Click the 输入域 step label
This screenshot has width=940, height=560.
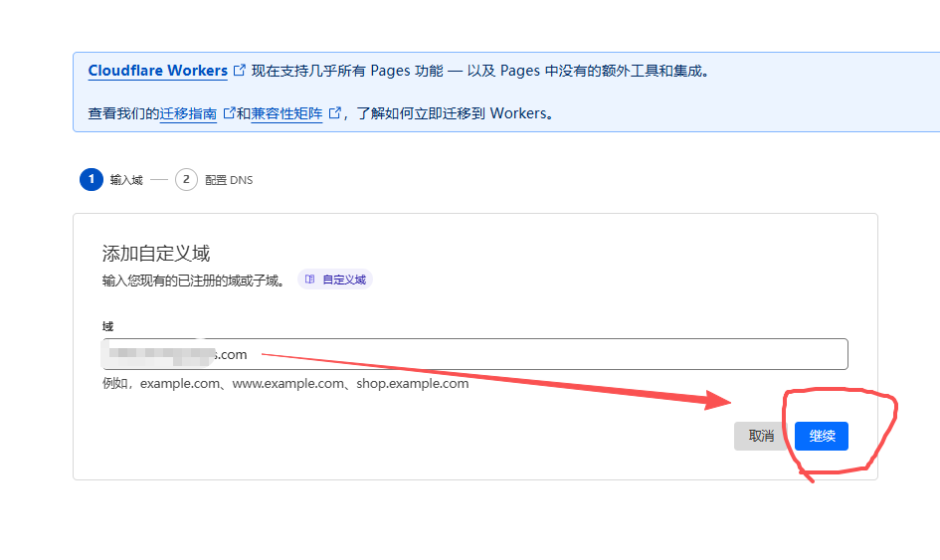click(x=126, y=180)
